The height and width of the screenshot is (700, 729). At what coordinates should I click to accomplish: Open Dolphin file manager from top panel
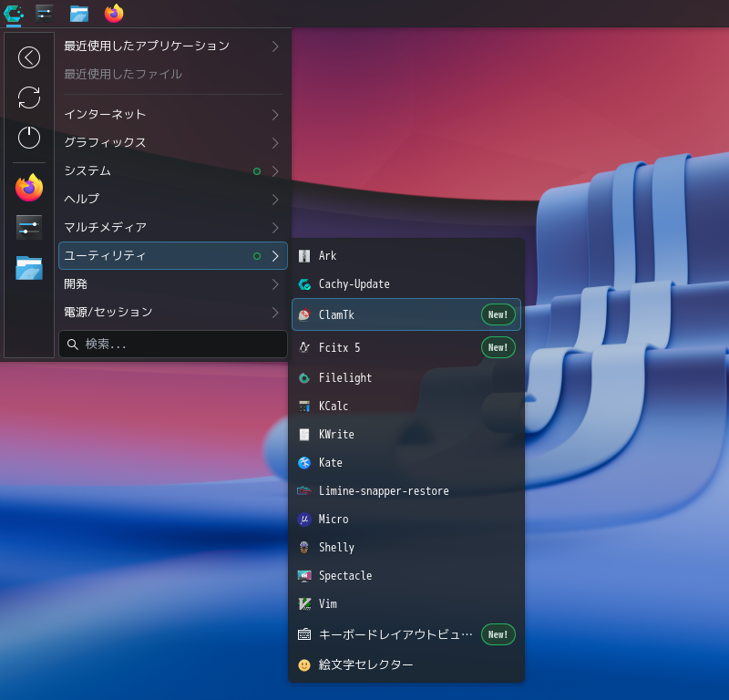(x=79, y=13)
